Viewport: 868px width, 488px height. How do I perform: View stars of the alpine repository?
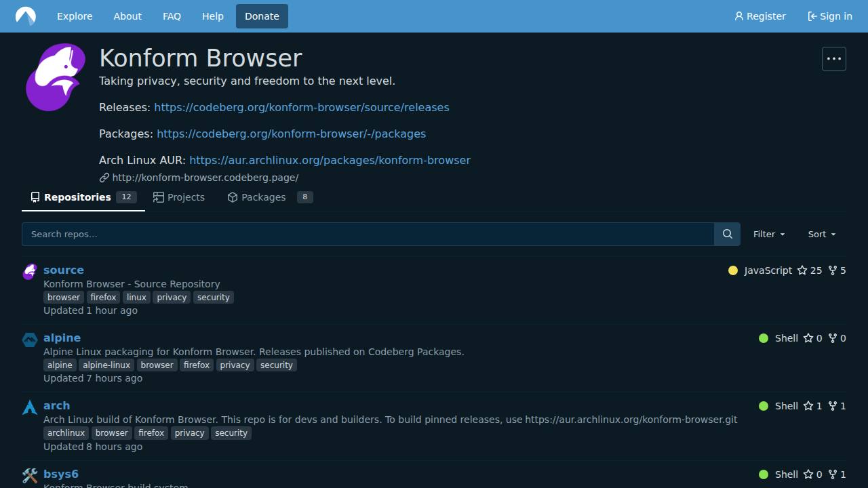(812, 338)
